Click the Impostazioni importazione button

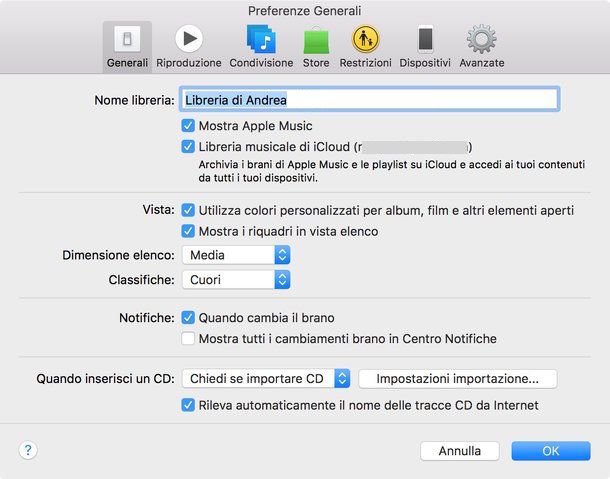click(458, 379)
